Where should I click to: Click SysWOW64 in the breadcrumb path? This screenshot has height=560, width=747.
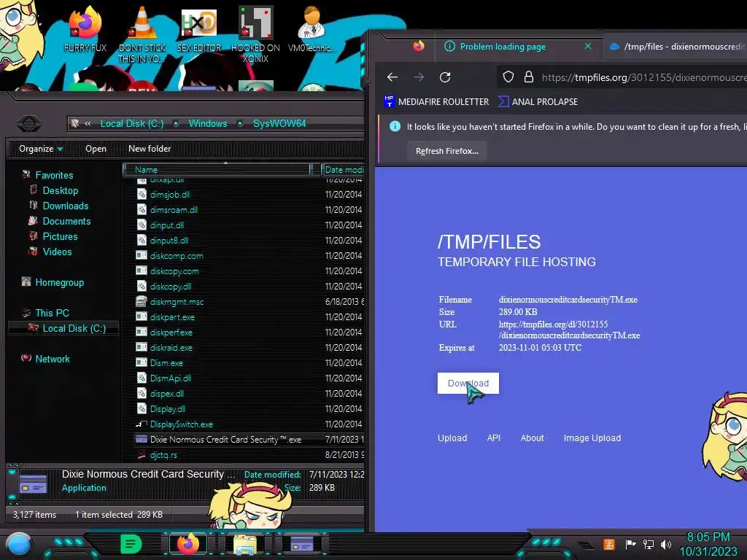coord(279,123)
